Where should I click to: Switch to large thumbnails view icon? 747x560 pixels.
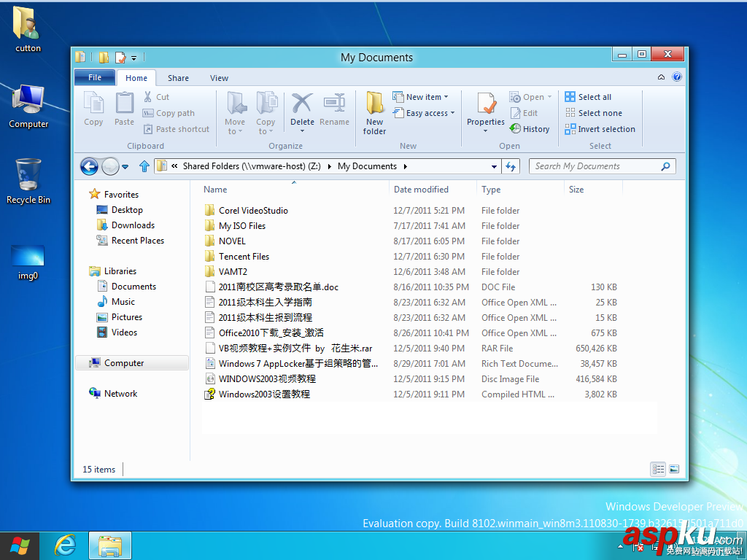[x=674, y=469]
